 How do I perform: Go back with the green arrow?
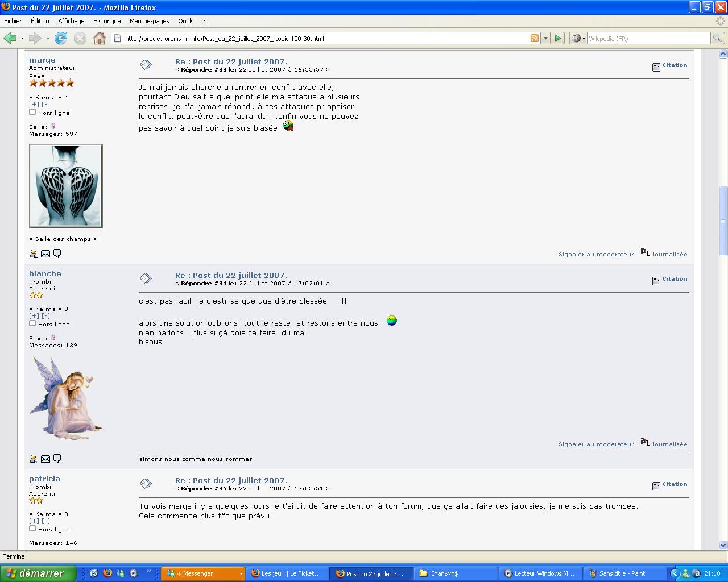(x=10, y=38)
